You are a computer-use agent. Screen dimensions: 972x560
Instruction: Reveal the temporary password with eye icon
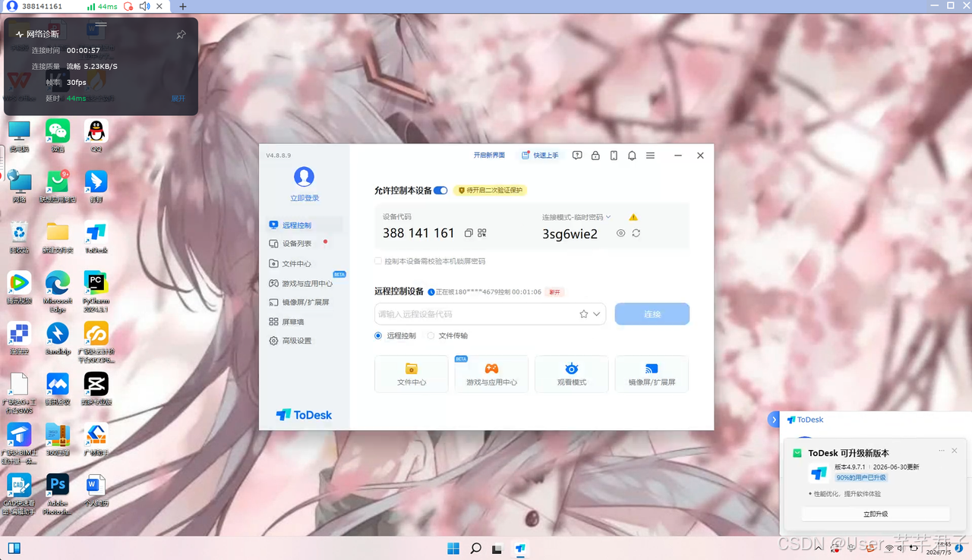coord(620,234)
